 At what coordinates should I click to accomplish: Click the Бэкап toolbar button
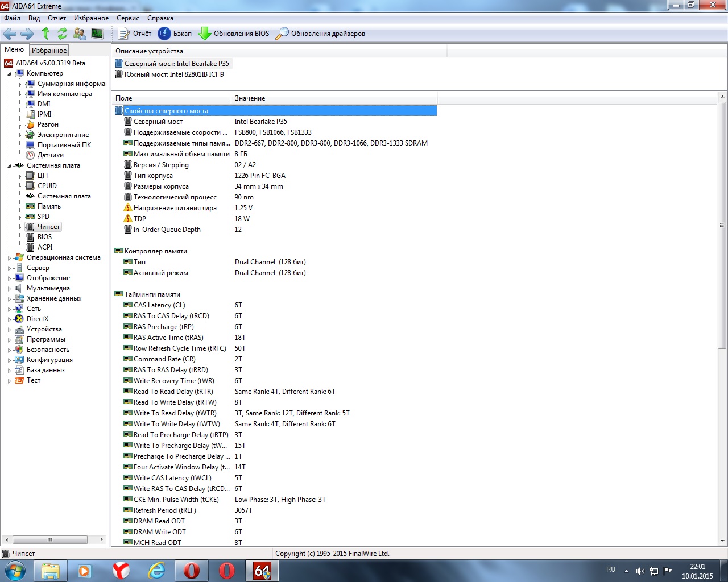(175, 34)
